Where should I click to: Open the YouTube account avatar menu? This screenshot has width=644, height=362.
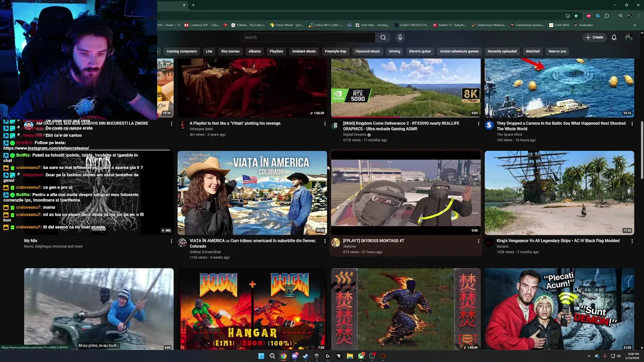pos(628,37)
